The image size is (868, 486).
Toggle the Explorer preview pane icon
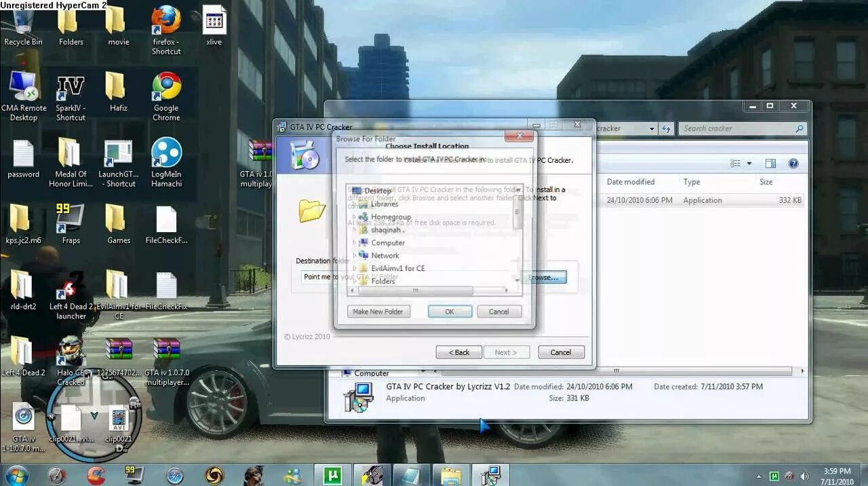pos(770,164)
